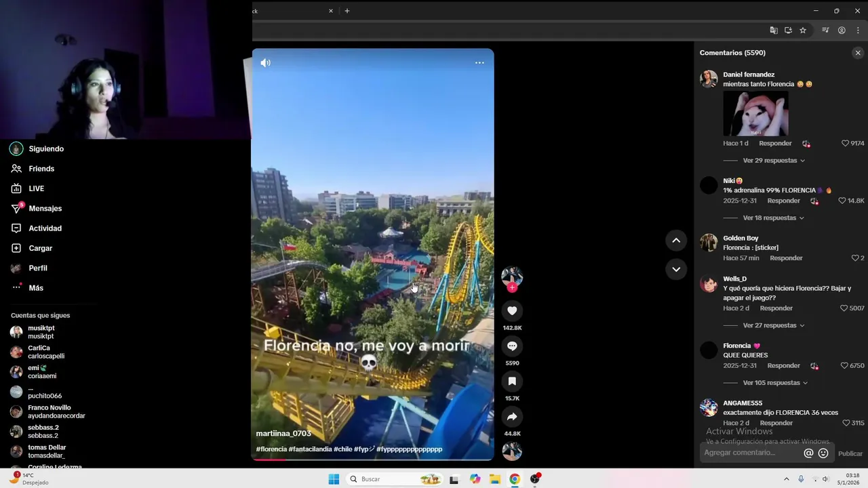
Task: Open Chrome media control icon
Action: pos(825,30)
